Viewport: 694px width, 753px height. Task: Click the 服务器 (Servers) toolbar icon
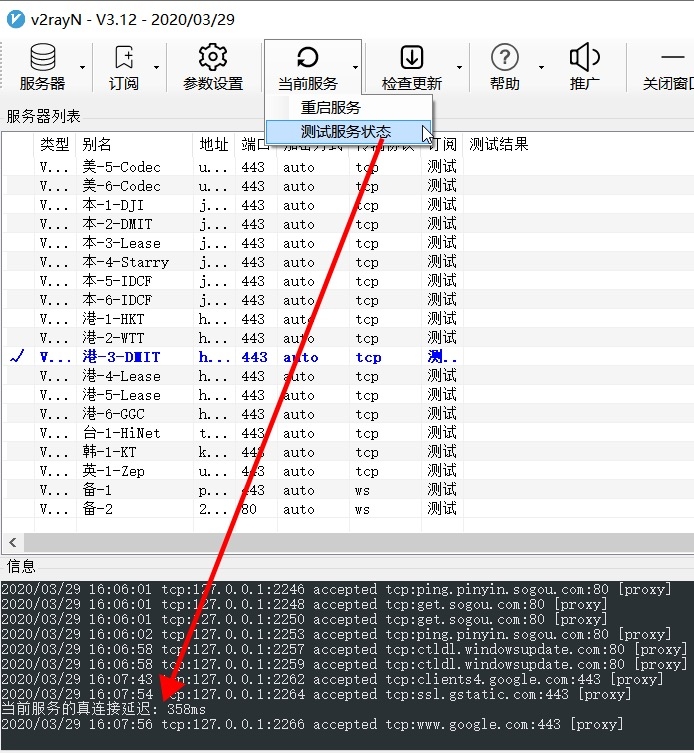[43, 58]
